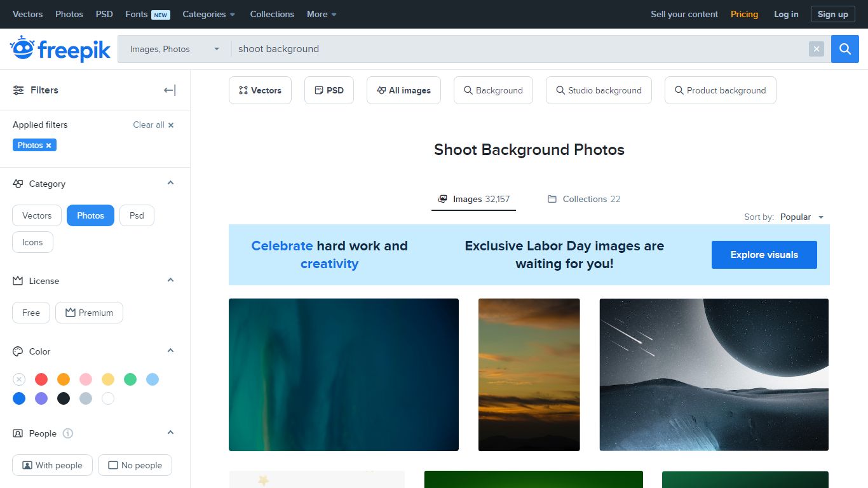
Task: Clear the search box with the X
Action: [x=817, y=49]
